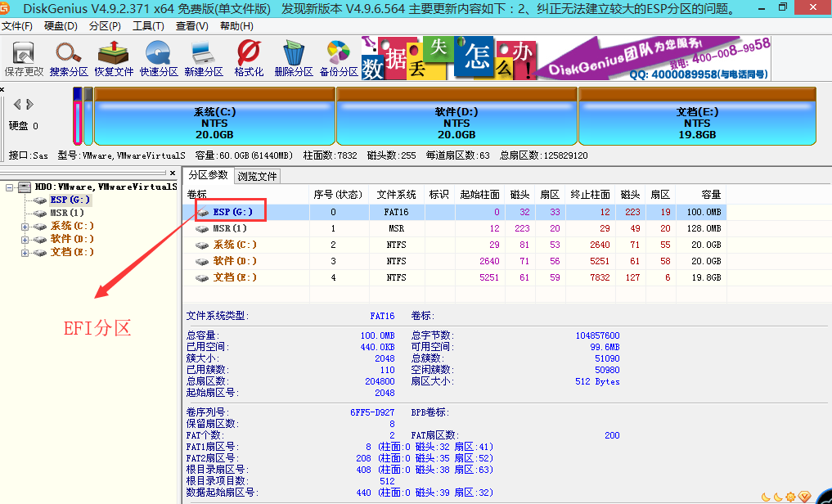
Task: Open the 分区(P) menu
Action: (x=105, y=26)
